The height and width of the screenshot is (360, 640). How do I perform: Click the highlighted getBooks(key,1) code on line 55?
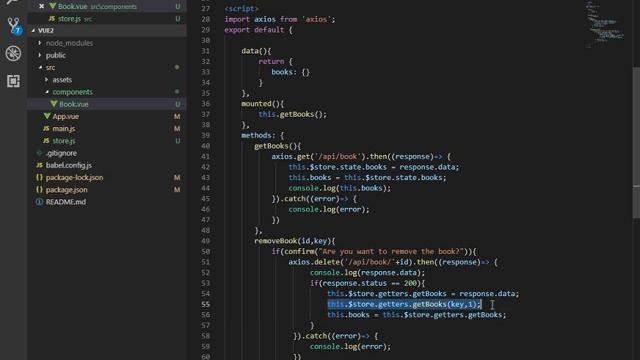coord(404,304)
